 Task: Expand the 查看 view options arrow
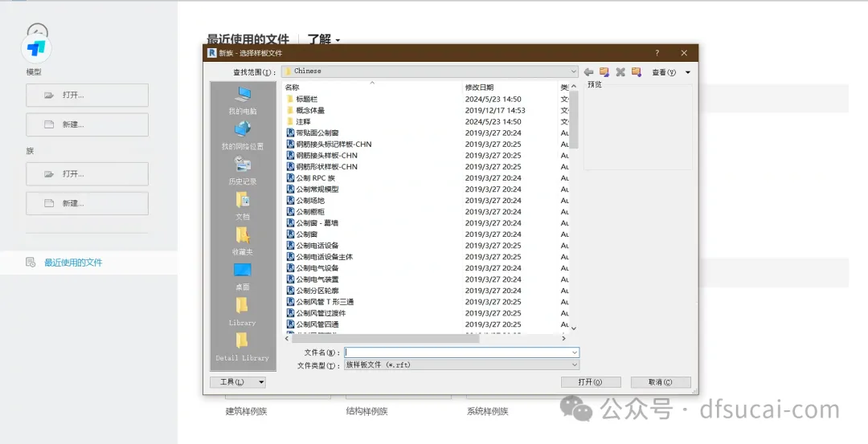688,72
